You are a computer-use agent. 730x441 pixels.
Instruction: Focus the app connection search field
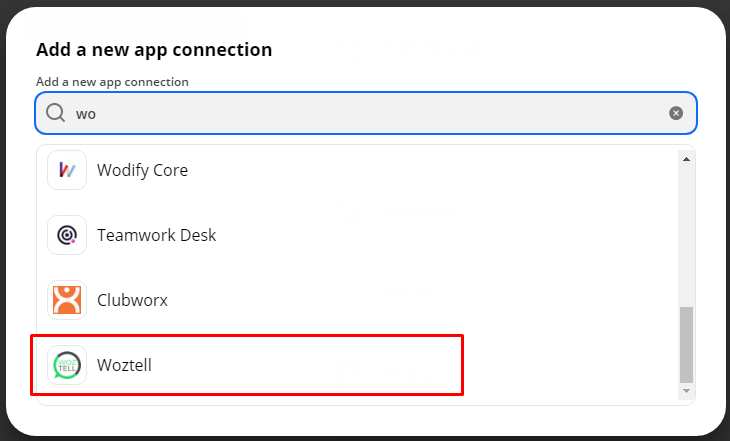click(366, 113)
